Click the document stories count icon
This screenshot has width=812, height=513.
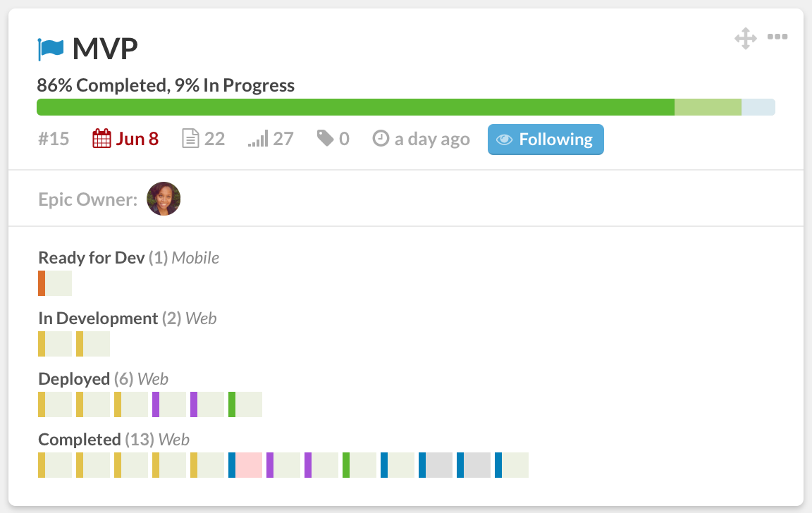point(190,139)
